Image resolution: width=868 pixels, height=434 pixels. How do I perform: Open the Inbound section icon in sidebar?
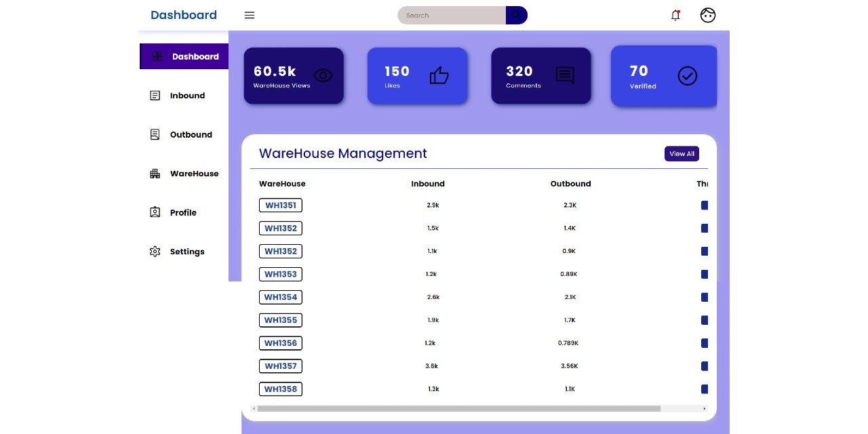coord(155,96)
